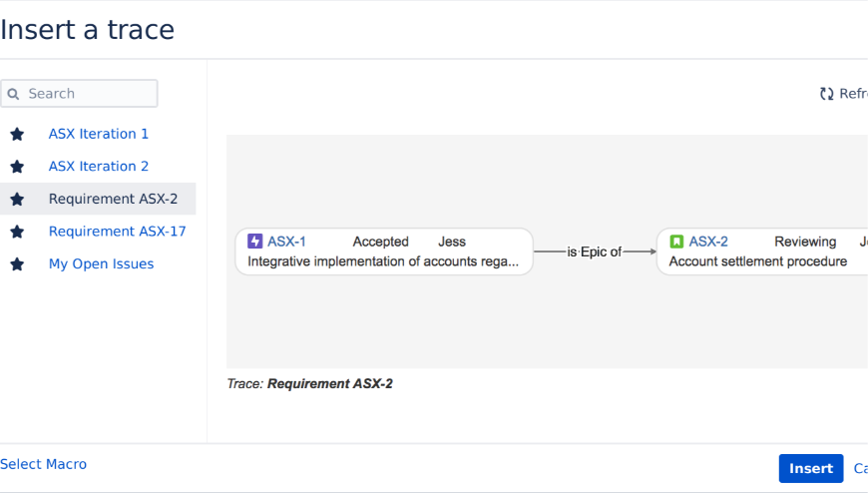Viewport: 868px width, 493px height.
Task: Click the green Story icon on ASX-2
Action: [x=676, y=242]
